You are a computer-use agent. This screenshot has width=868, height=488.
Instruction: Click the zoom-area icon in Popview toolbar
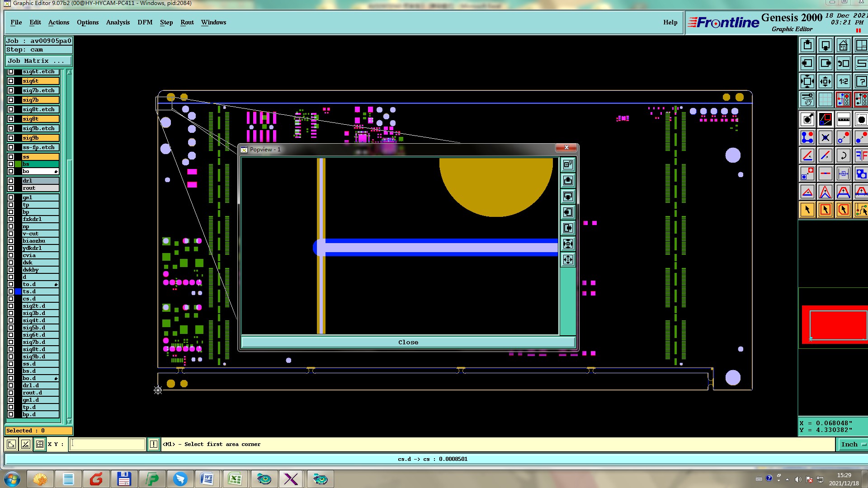click(x=568, y=164)
